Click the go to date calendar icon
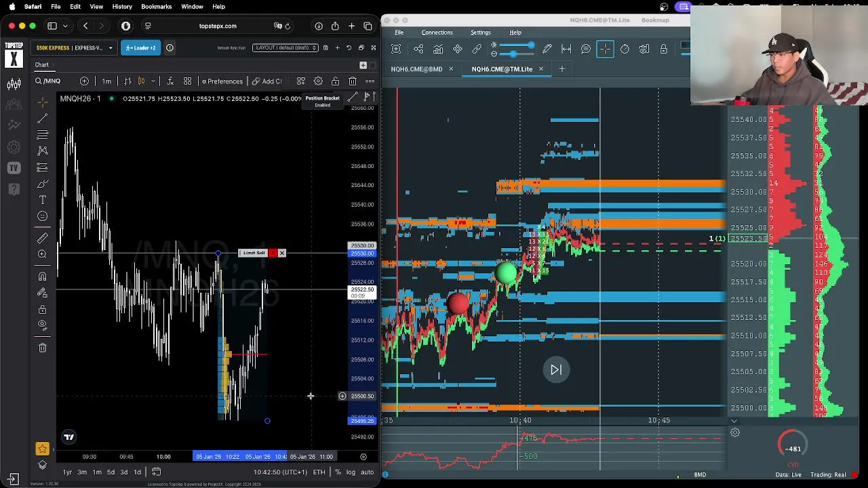 pyautogui.click(x=156, y=472)
